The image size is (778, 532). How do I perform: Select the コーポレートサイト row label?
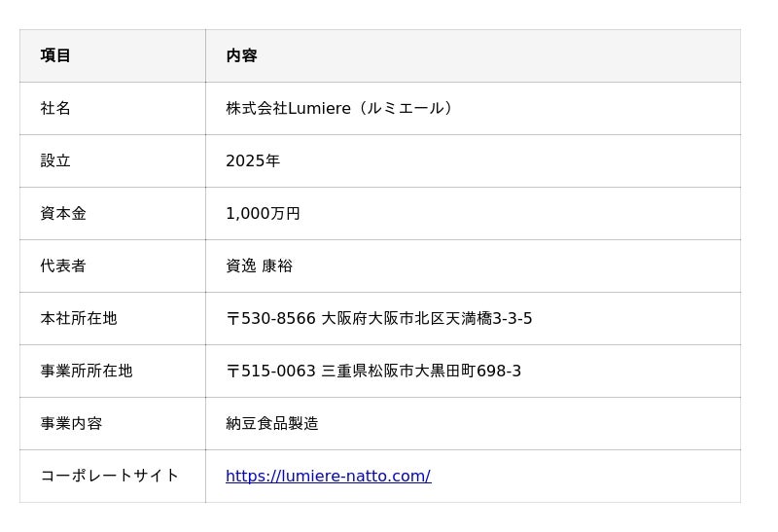(x=110, y=476)
